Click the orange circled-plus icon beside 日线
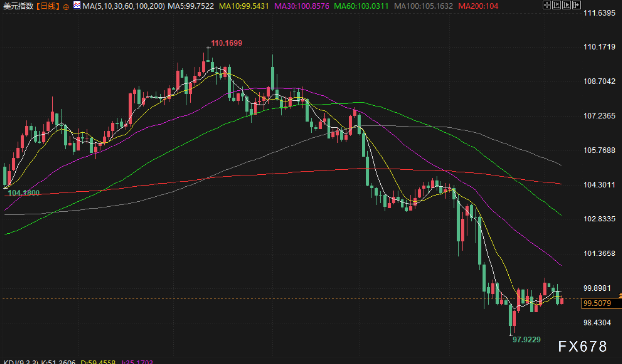Image resolution: width=622 pixels, height=364 pixels. pos(66,7)
